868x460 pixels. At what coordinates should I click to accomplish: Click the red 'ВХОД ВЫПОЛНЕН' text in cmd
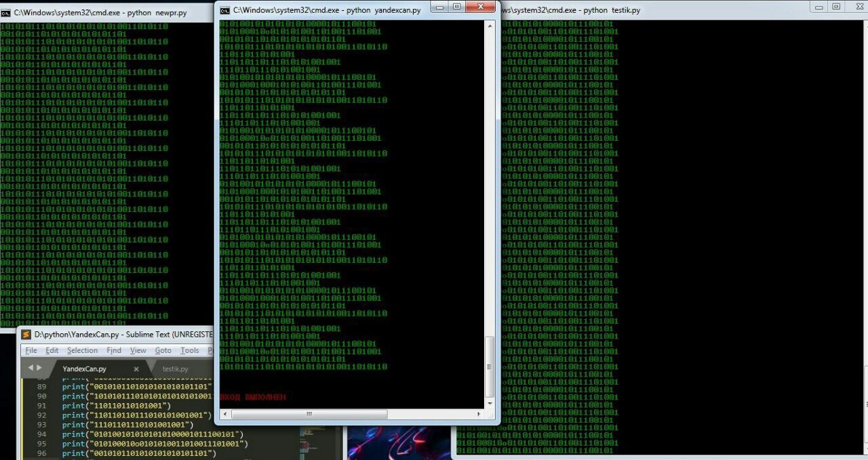[x=253, y=397]
